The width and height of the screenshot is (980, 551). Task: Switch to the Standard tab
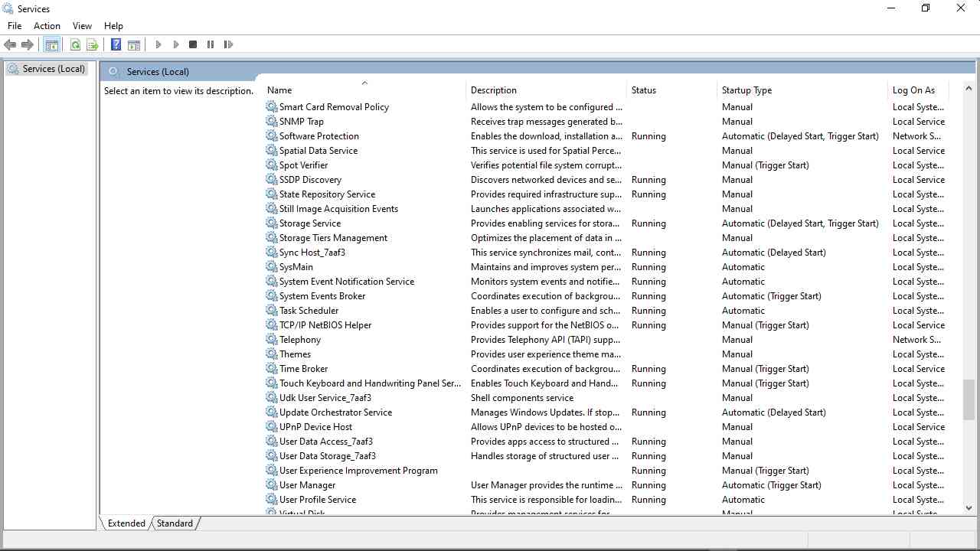(x=175, y=523)
